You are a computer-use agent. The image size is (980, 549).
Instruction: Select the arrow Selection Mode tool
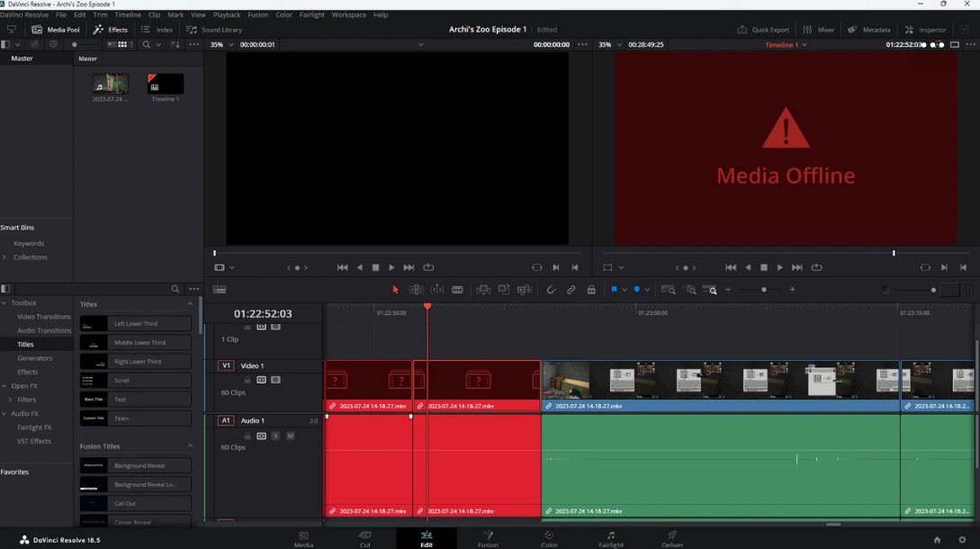coord(395,290)
